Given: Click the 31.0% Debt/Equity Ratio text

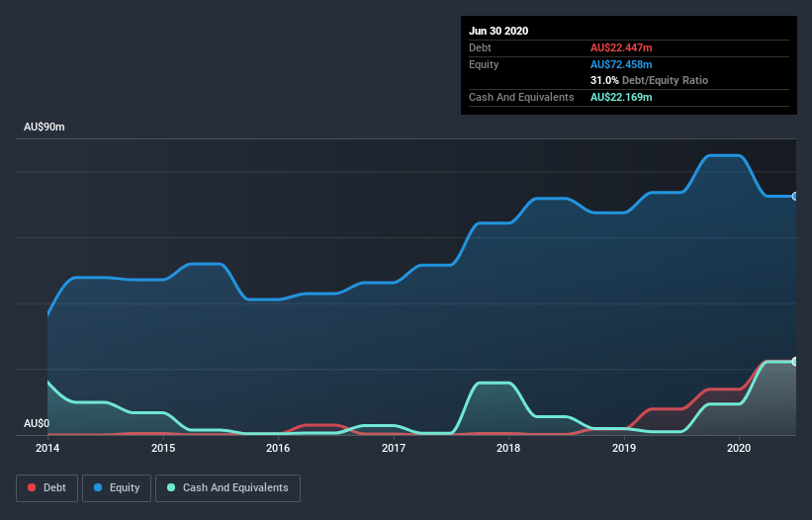Looking at the screenshot, I should (650, 80).
